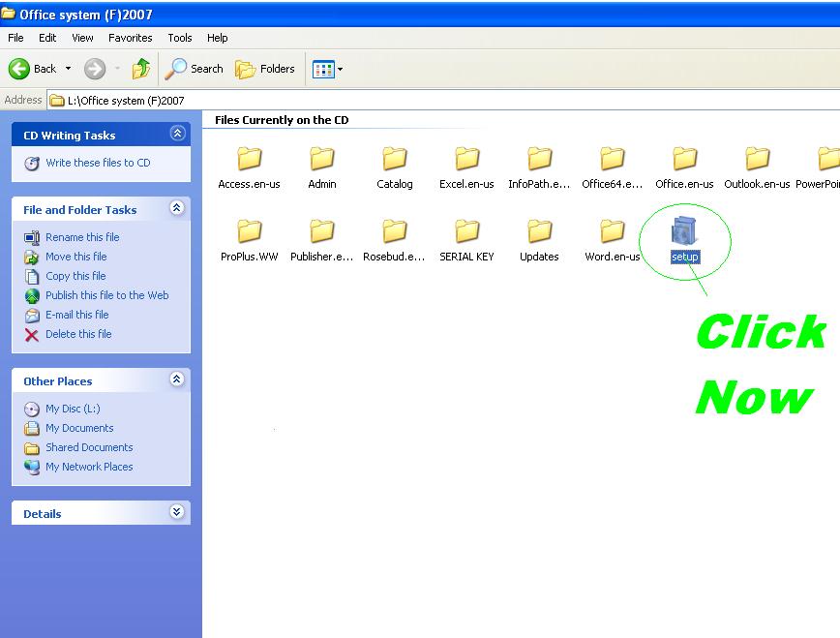
Task: Open the Tools menu
Action: coord(179,38)
